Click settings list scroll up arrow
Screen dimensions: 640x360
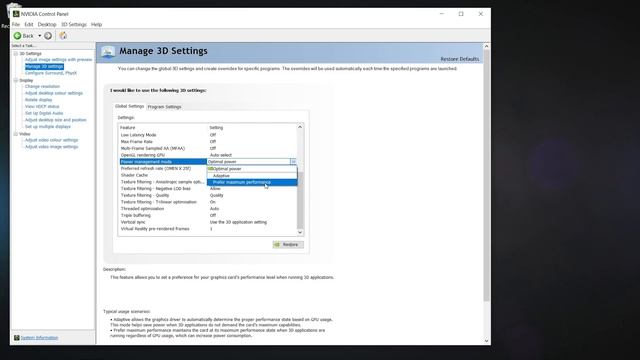point(300,127)
